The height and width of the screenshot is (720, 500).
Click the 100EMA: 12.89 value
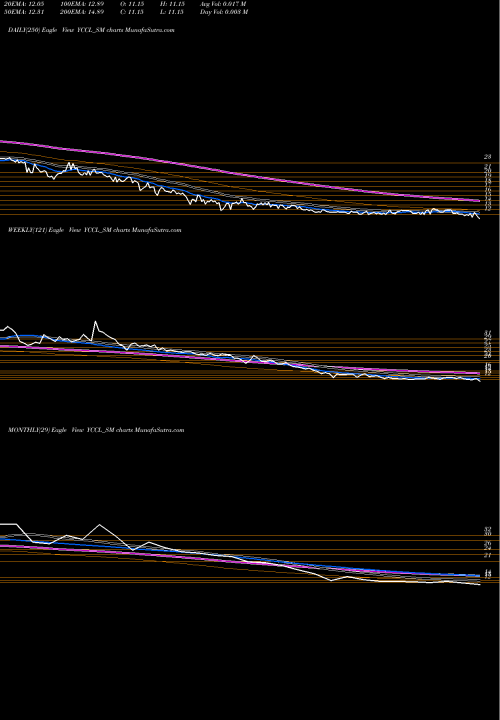click(84, 4)
